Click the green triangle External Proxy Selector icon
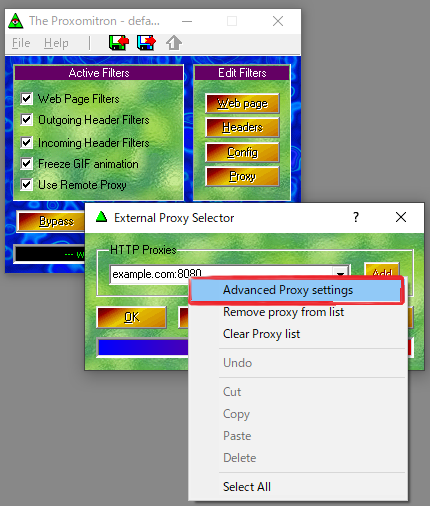The width and height of the screenshot is (430, 506). coord(101,217)
